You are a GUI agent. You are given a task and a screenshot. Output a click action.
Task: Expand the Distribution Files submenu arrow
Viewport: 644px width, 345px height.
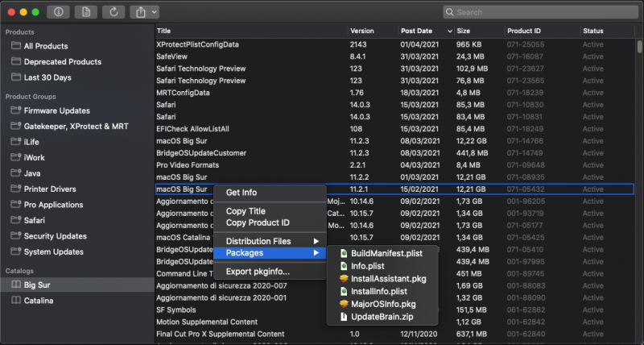coord(316,241)
